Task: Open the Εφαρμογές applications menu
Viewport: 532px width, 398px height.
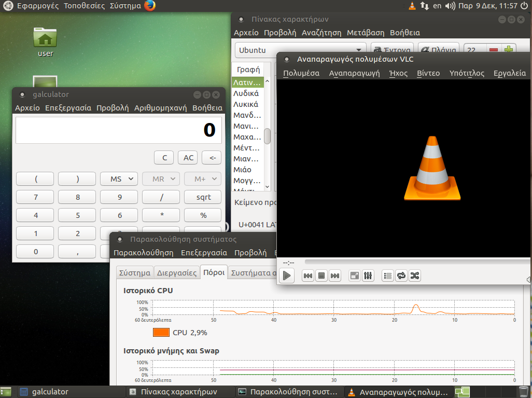Action: (38, 6)
